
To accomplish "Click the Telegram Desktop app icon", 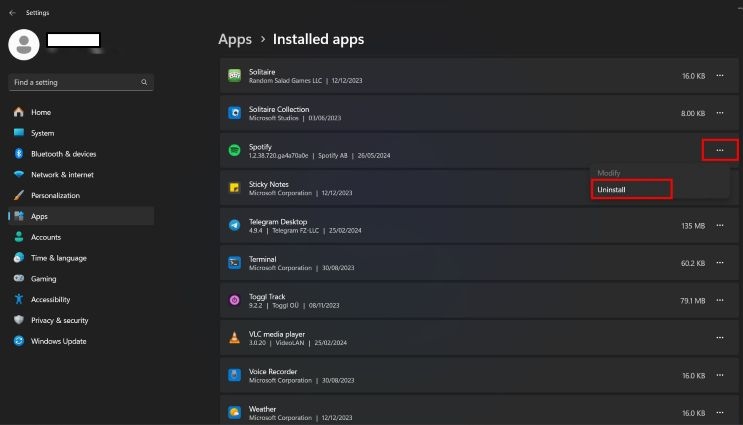I will coord(234,225).
